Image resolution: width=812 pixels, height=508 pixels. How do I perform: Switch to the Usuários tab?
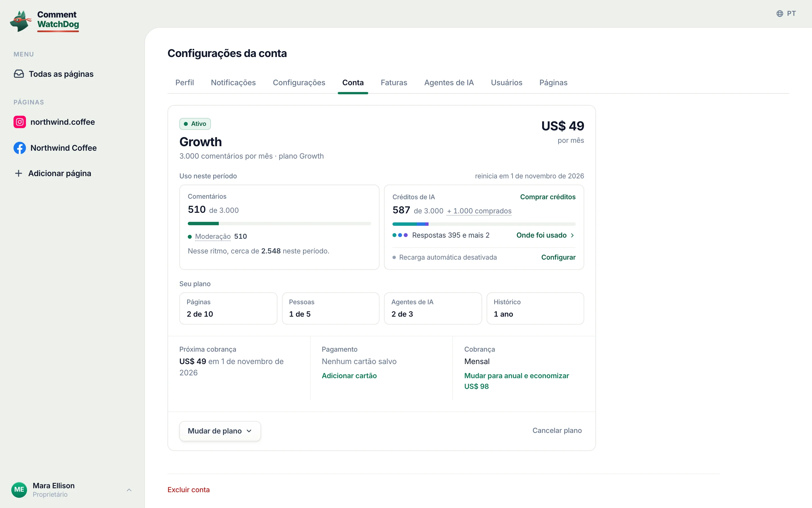click(507, 83)
